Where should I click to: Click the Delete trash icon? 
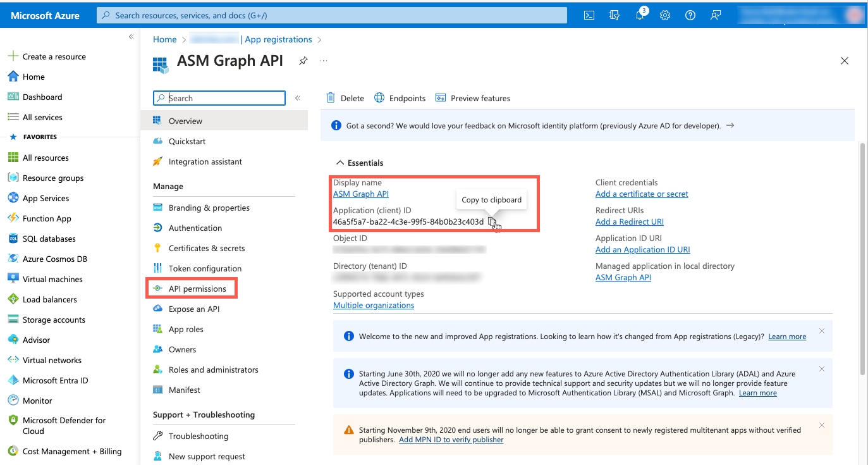331,98
